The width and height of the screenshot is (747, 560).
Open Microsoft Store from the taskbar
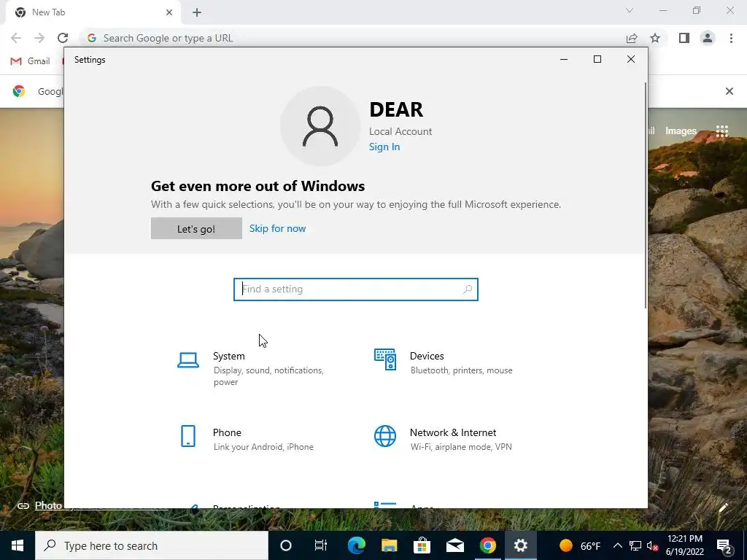(x=422, y=545)
